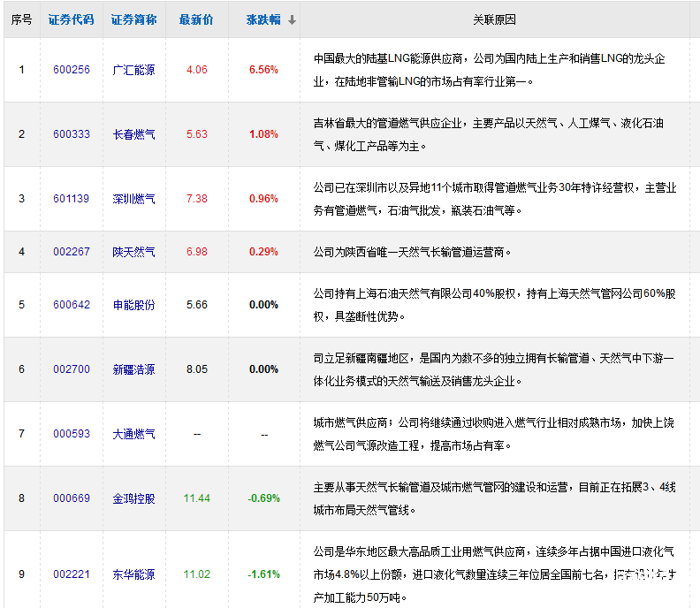Sort by 证券代码 column header
The image size is (700, 608).
coord(71,19)
